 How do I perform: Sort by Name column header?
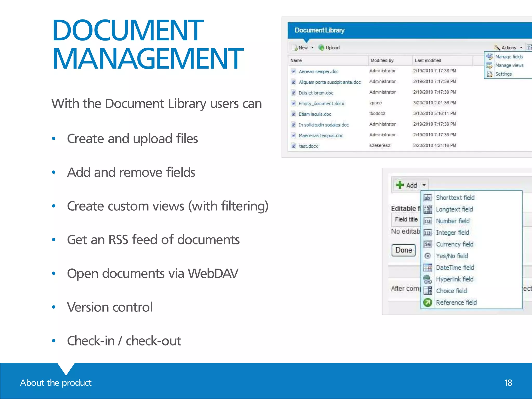tap(328, 61)
